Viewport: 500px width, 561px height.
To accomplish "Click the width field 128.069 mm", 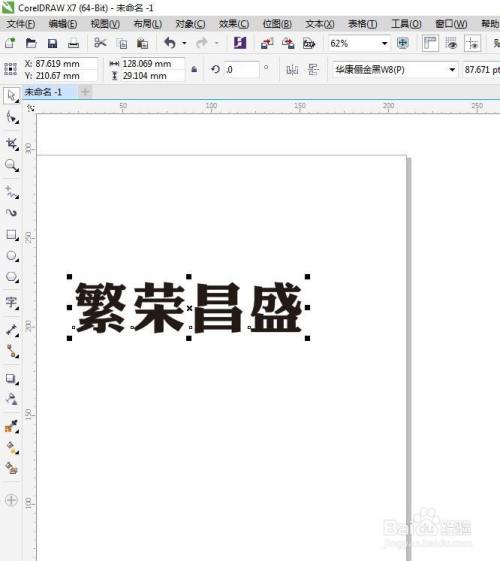I will [153, 64].
